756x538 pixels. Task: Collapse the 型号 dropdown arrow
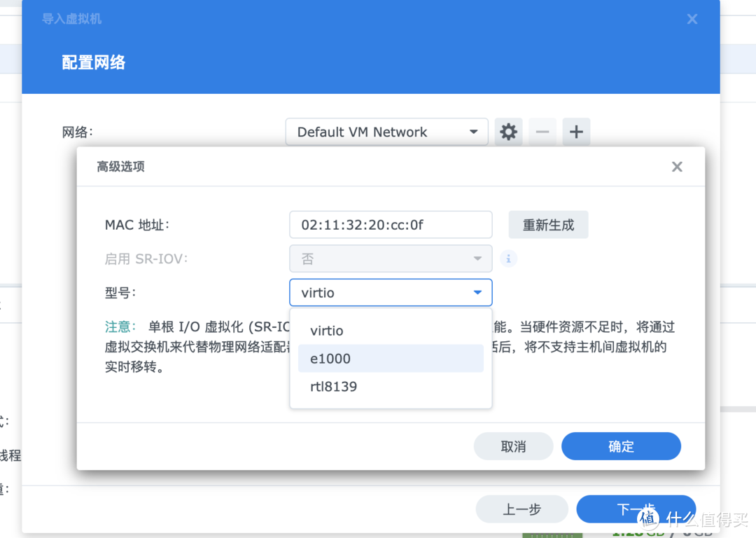tap(477, 292)
